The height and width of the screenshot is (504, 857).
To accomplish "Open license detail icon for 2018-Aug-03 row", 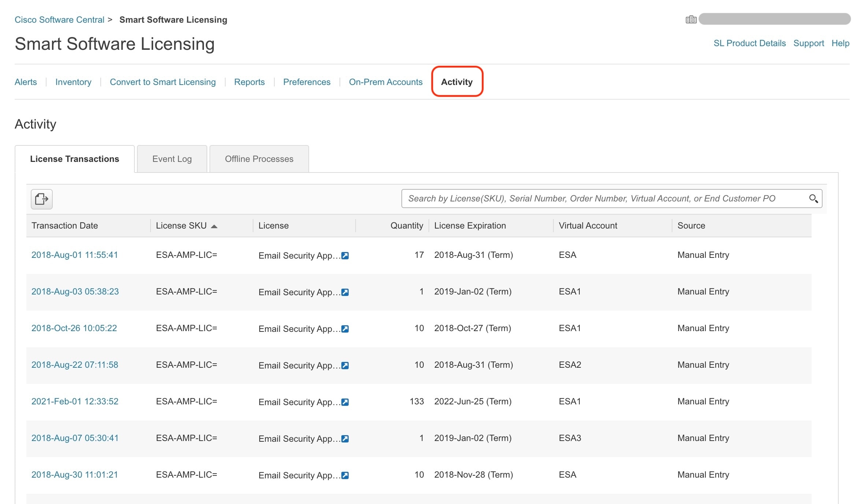I will coord(345,292).
